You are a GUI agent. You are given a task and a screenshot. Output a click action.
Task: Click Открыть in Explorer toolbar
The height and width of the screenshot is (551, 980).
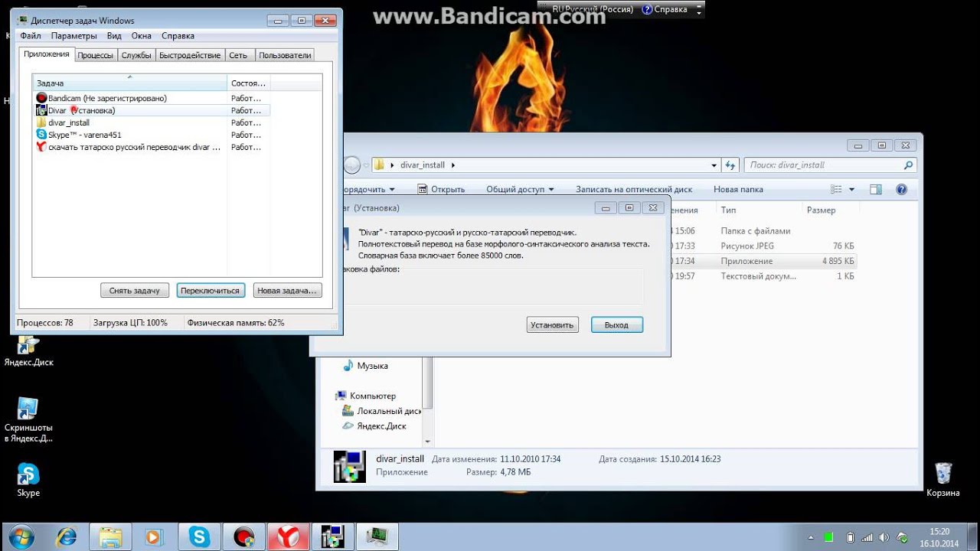(x=441, y=190)
